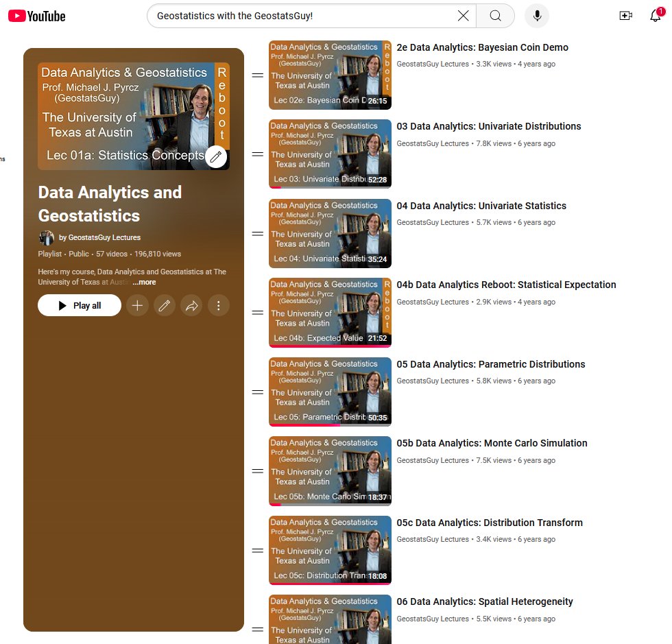Viewport: 672px width, 644px height.
Task: Grab drag handle for Univariate Distributions video
Action: point(258,154)
